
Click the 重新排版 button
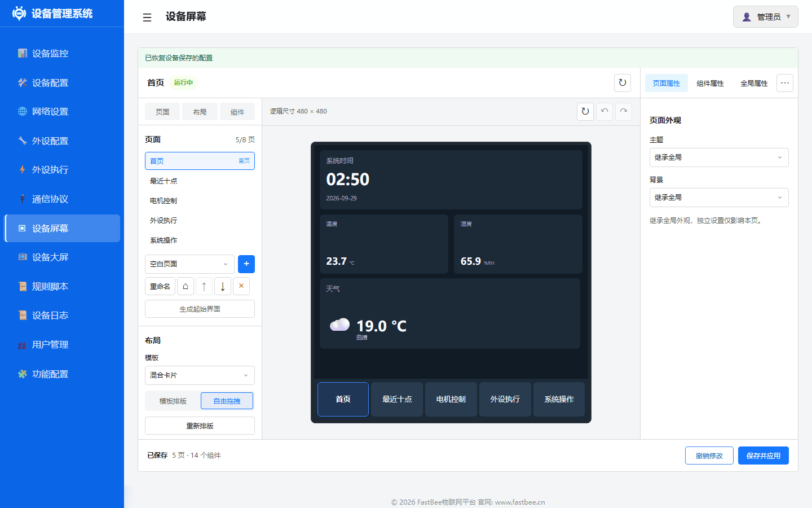[x=200, y=426]
